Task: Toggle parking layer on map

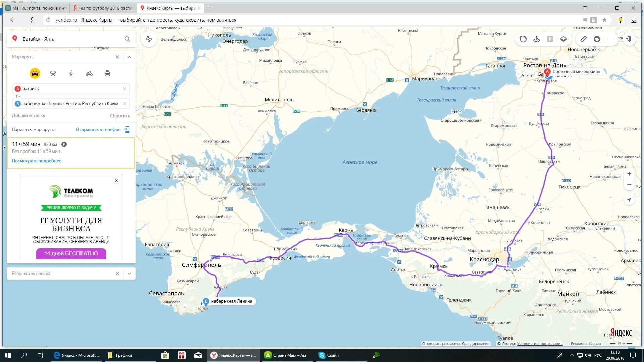Action: coord(550,39)
